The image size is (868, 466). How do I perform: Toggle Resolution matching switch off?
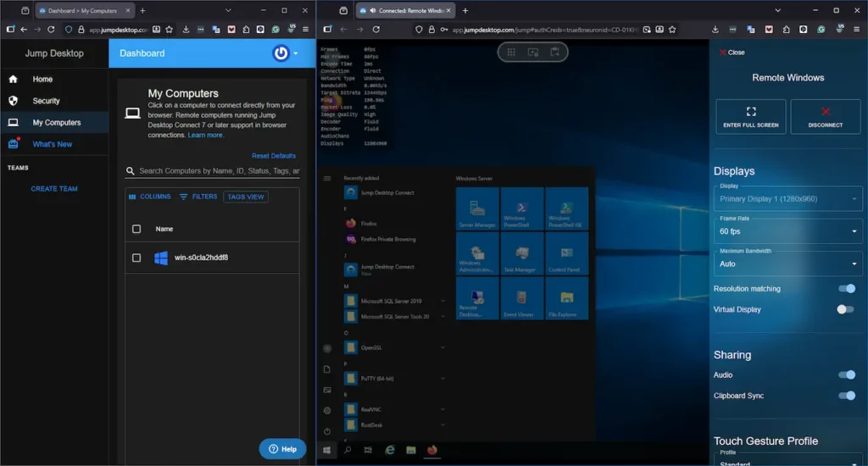pos(847,288)
